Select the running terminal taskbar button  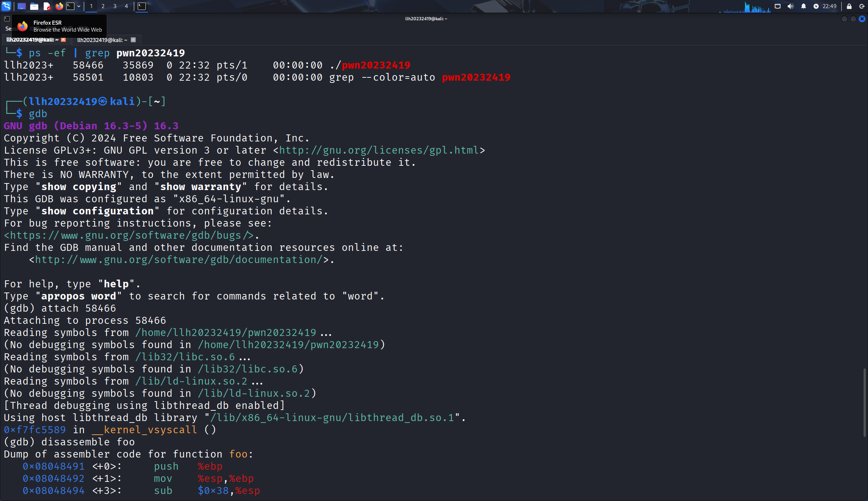pyautogui.click(x=142, y=6)
